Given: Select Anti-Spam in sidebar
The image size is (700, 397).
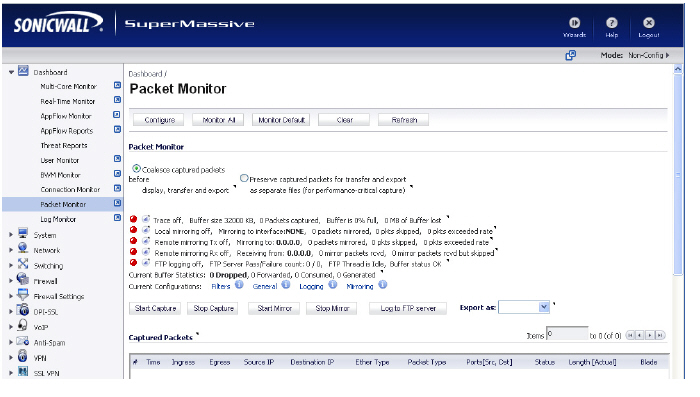Looking at the screenshot, I should click(49, 343).
